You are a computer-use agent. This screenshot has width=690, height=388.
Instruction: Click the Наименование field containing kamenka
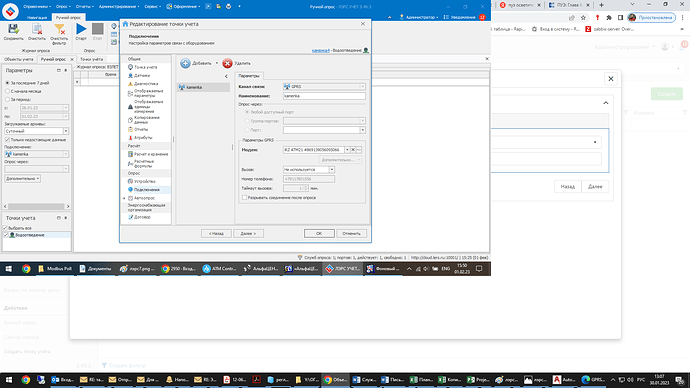click(324, 96)
